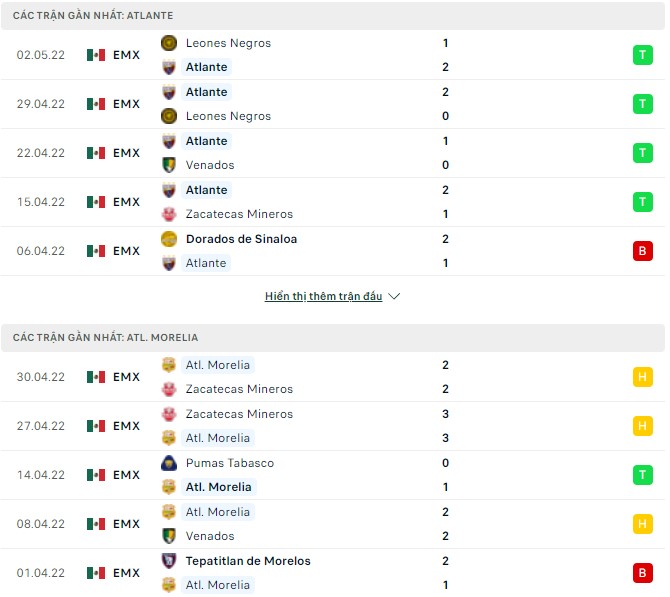This screenshot has width=670, height=597.
Task: Open Dorados de Sinaloa team link
Action: (x=241, y=239)
